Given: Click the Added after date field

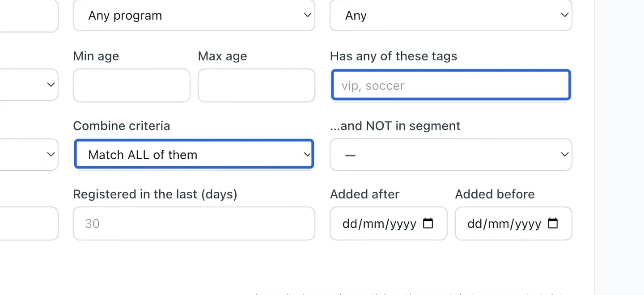Looking at the screenshot, I should click(389, 223).
